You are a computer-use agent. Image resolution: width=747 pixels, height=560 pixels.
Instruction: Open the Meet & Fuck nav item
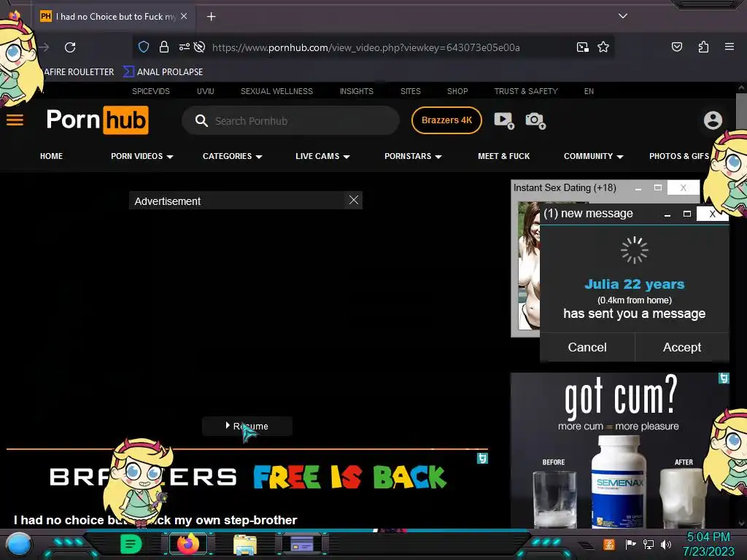503,156
